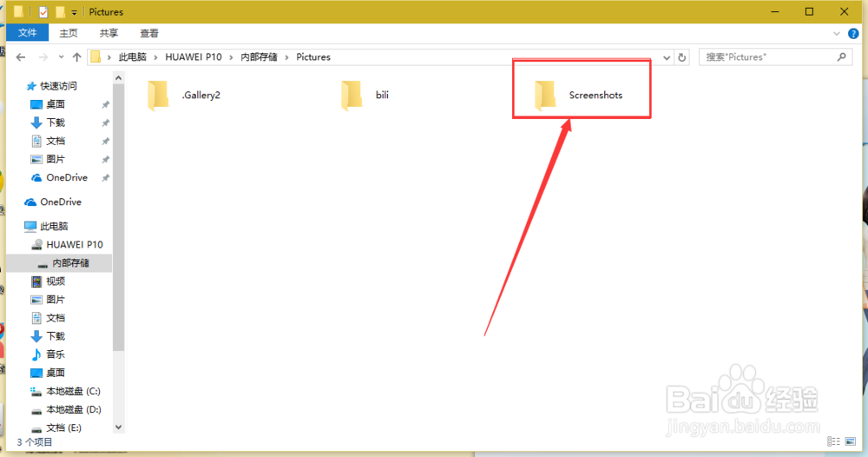
Task: Switch to large icons view
Action: click(851, 441)
